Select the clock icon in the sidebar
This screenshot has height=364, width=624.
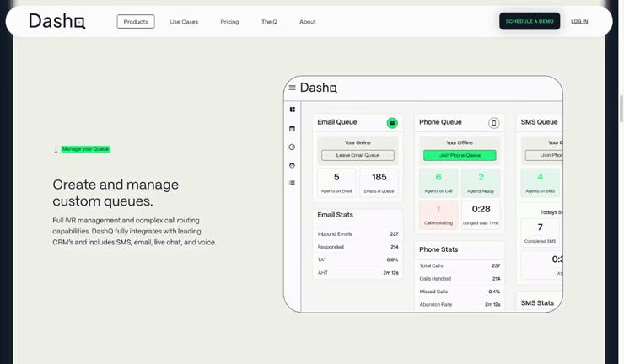coord(292,147)
